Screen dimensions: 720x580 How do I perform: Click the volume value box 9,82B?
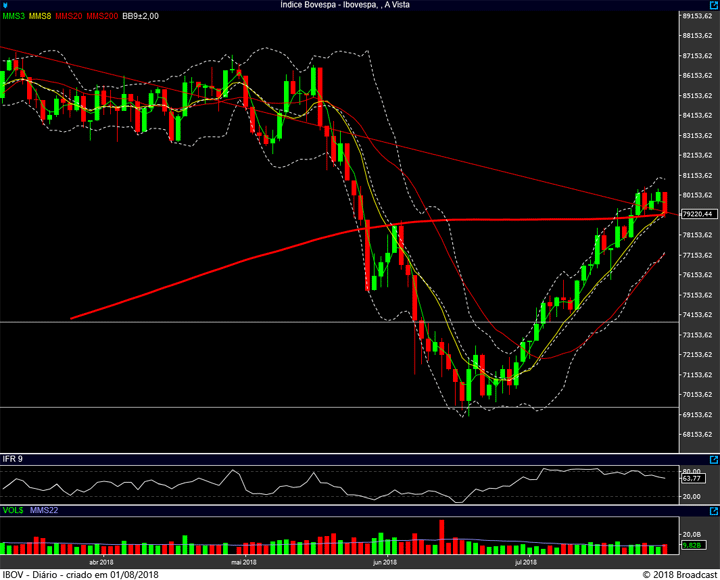692,545
